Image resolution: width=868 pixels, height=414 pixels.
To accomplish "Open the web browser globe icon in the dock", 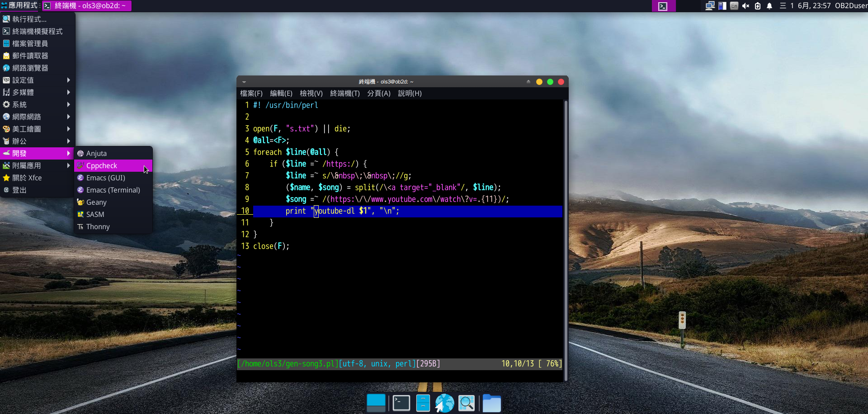I will tap(444, 403).
